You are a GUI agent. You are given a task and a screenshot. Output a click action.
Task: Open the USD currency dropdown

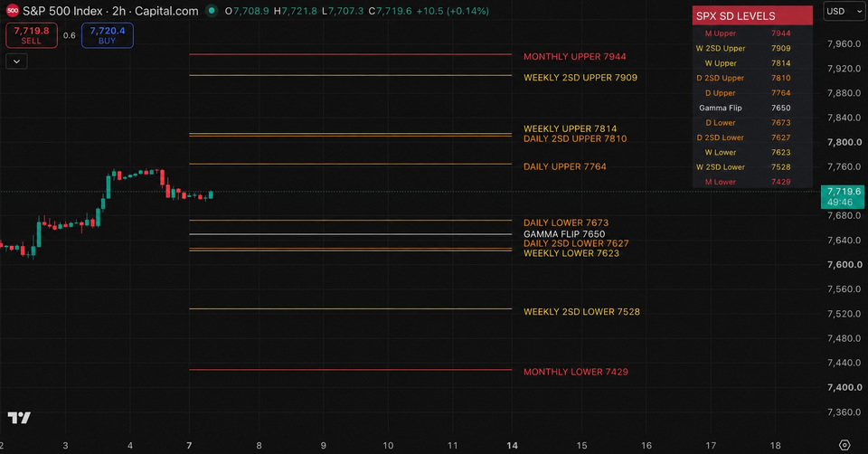pyautogui.click(x=844, y=11)
